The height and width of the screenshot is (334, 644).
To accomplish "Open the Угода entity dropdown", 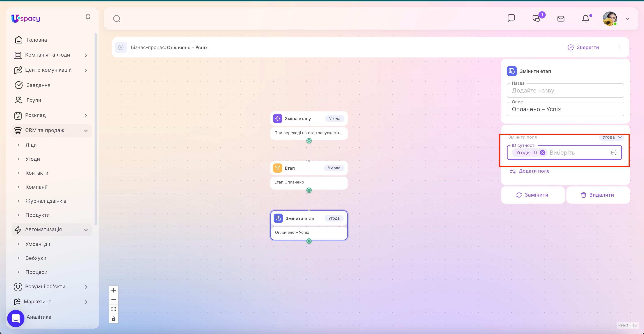I will tap(612, 137).
